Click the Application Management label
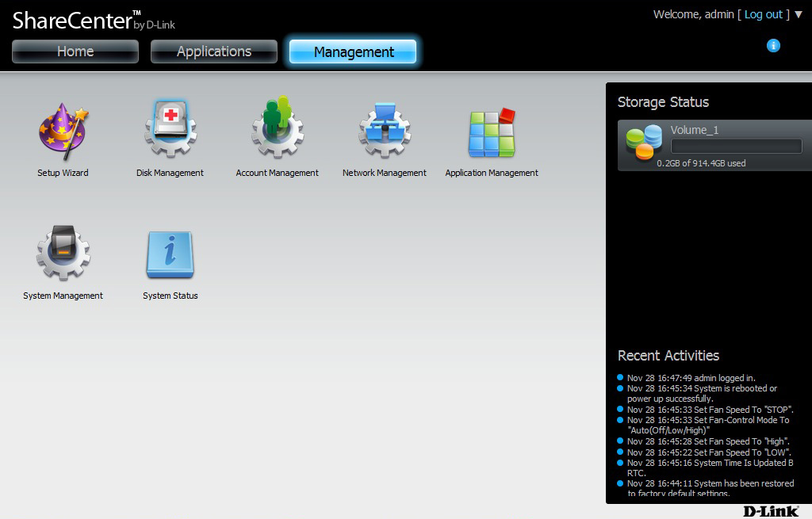 492,173
